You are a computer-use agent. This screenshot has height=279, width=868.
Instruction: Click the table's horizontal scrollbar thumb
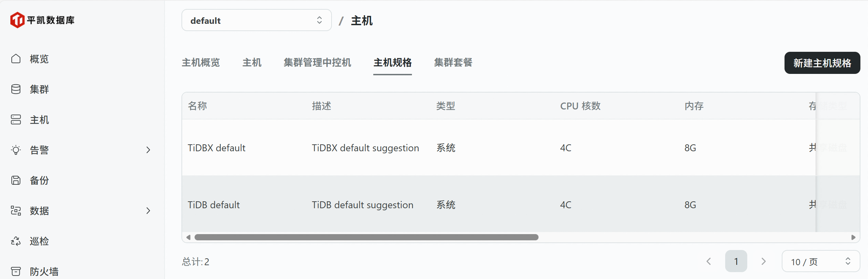[366, 237]
